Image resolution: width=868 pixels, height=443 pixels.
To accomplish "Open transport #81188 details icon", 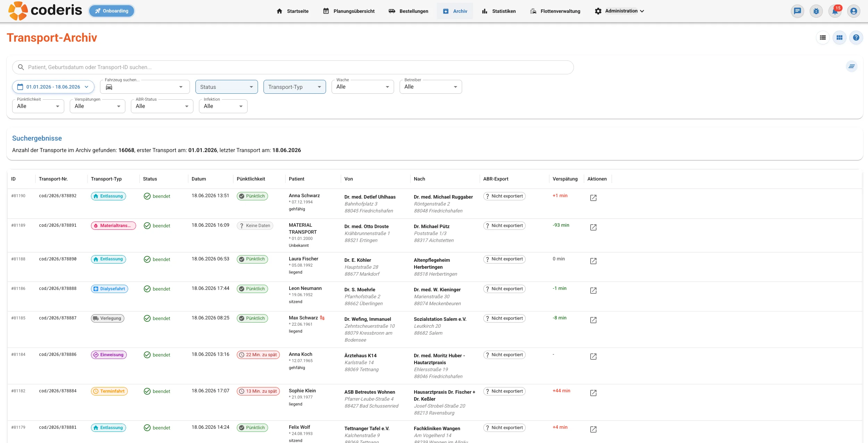I will point(593,261).
